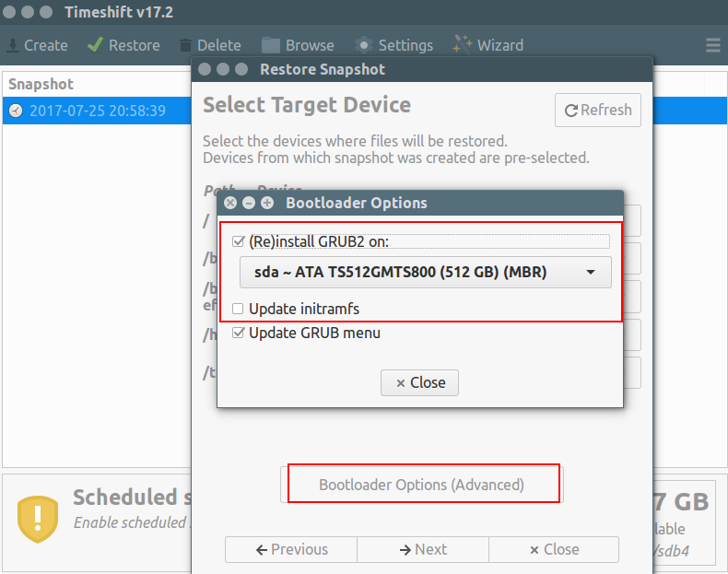Viewport: 728px width, 574px height.
Task: Click Close in Restore Snapshot dialog
Action: (x=554, y=549)
